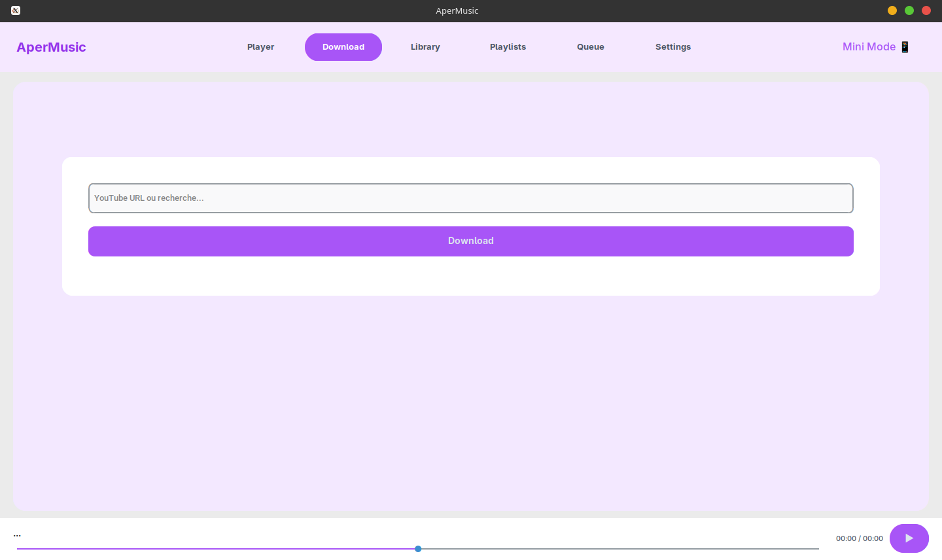The image size is (942, 560).
Task: Click the playback progress slider handle
Action: (418, 549)
